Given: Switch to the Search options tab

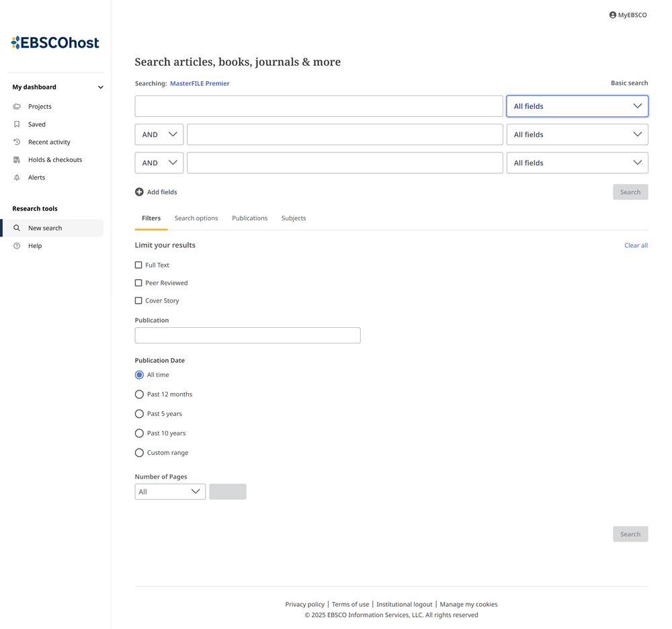Looking at the screenshot, I should click(x=196, y=218).
